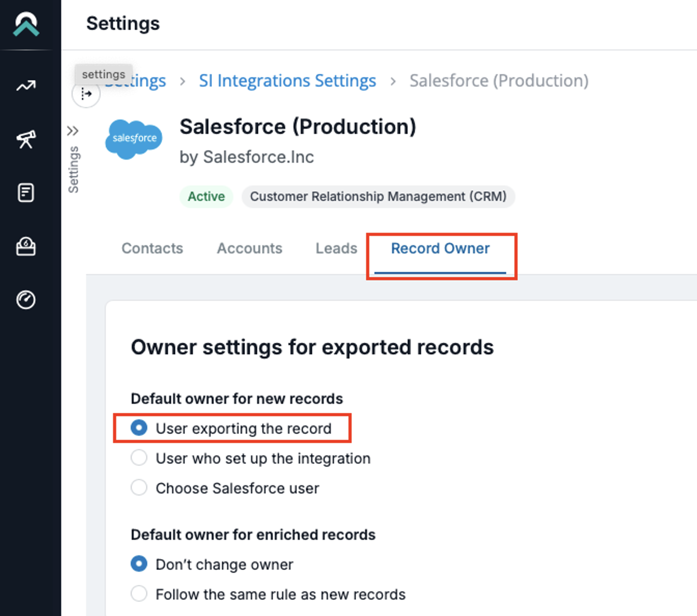Click the Active status badge

click(206, 197)
